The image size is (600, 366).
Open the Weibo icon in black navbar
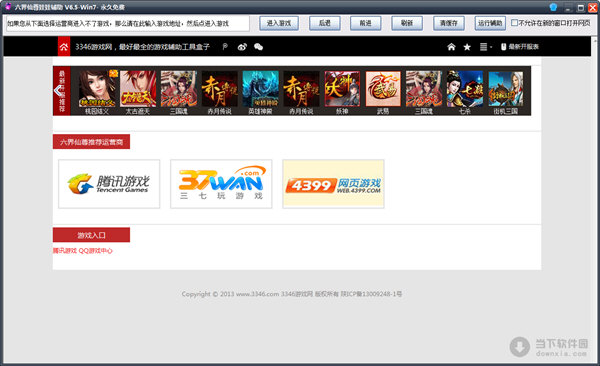click(x=242, y=47)
